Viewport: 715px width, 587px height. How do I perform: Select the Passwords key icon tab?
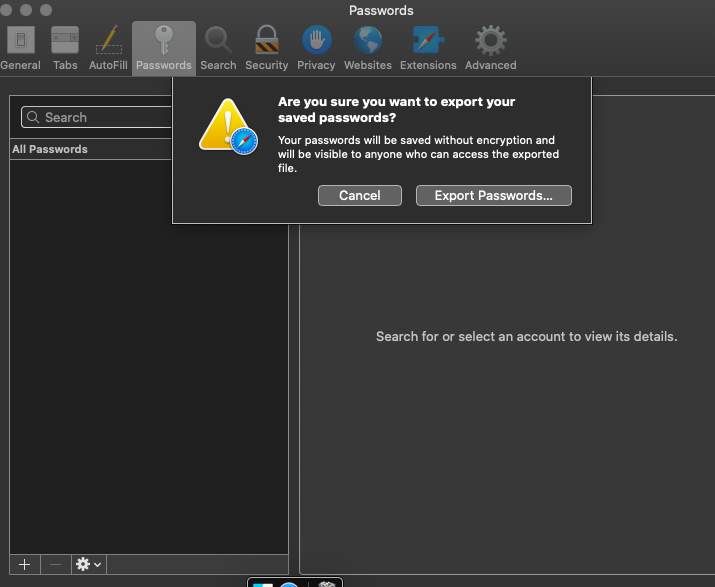point(164,48)
